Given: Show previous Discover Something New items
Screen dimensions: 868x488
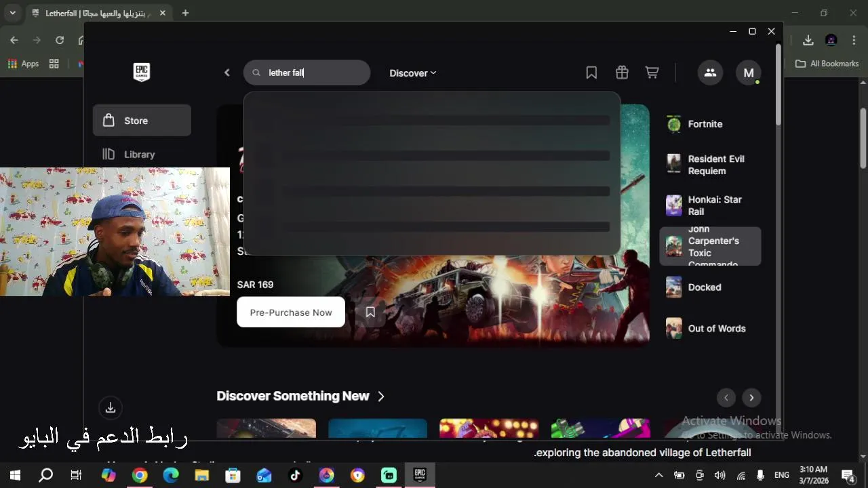Looking at the screenshot, I should (726, 398).
